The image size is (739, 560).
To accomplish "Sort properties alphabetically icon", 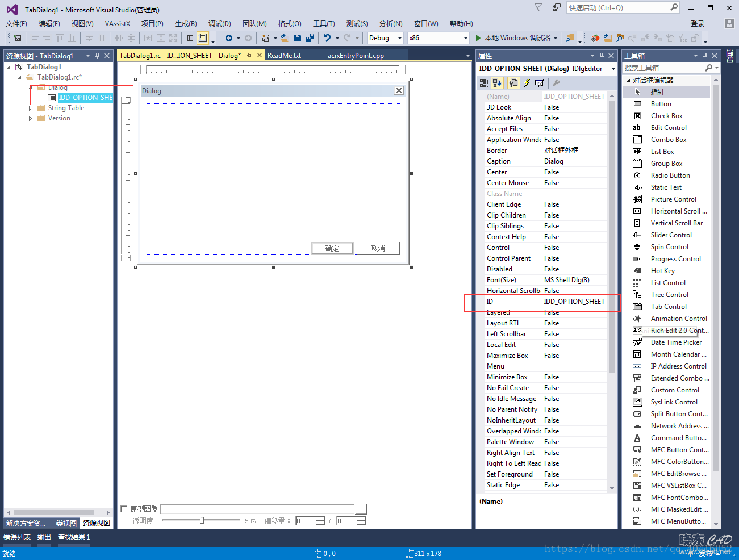I will [x=497, y=83].
